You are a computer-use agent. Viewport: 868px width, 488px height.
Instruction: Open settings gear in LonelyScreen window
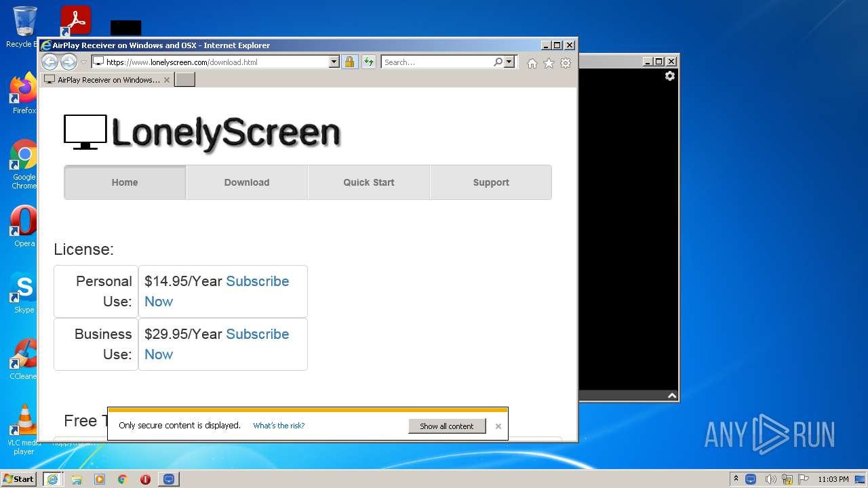(x=670, y=76)
